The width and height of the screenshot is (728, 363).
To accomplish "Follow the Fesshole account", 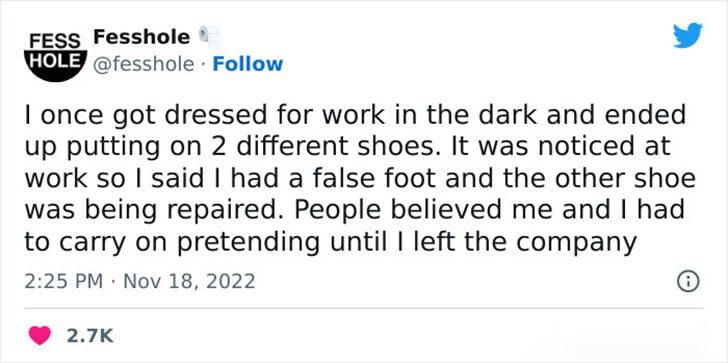I will (x=247, y=64).
